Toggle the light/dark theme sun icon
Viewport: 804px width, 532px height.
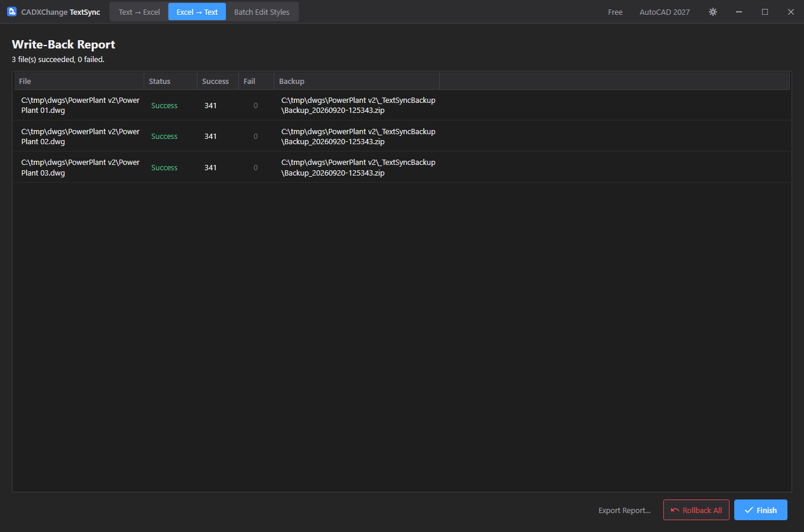click(713, 12)
